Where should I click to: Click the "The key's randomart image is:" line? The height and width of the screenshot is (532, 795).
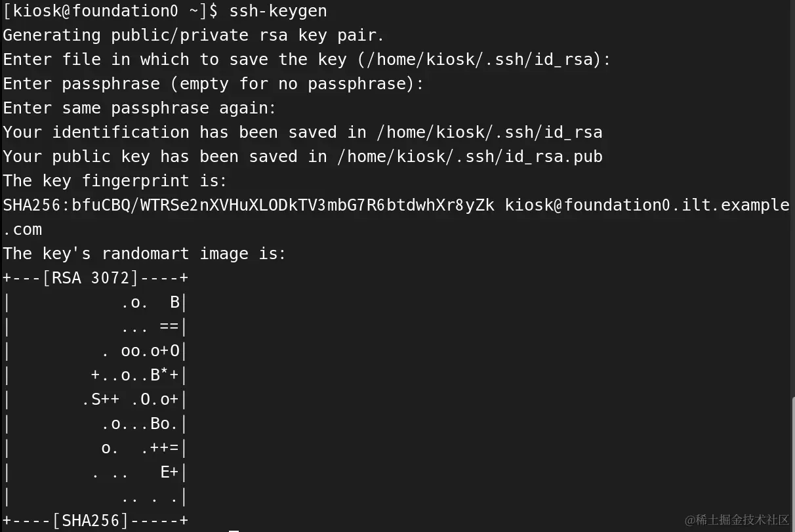coord(144,254)
